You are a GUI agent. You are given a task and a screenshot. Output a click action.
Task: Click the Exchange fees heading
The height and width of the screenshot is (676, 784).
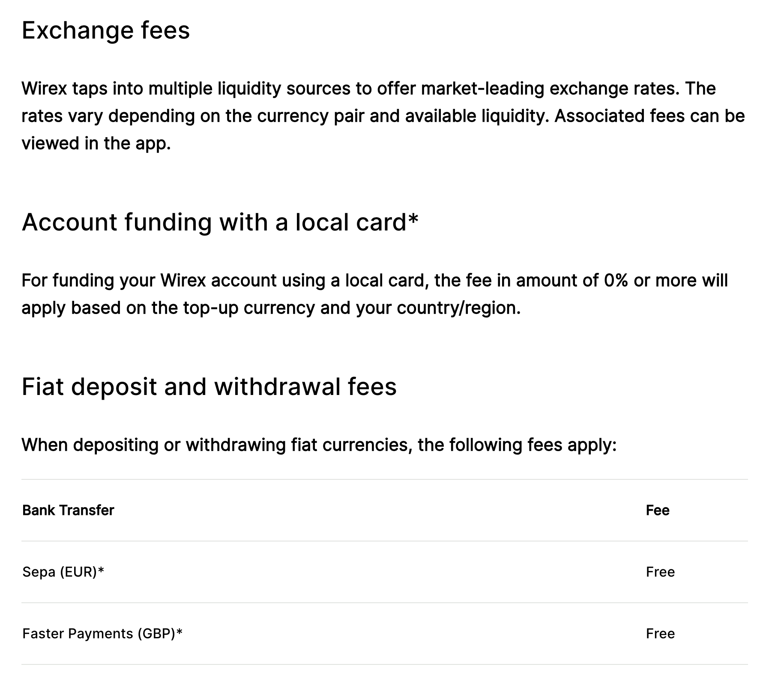coord(106,30)
